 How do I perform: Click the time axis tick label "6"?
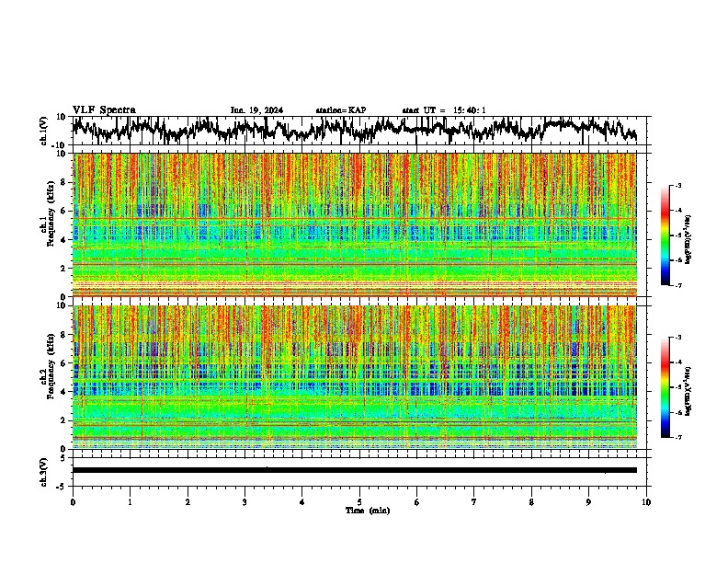[416, 502]
